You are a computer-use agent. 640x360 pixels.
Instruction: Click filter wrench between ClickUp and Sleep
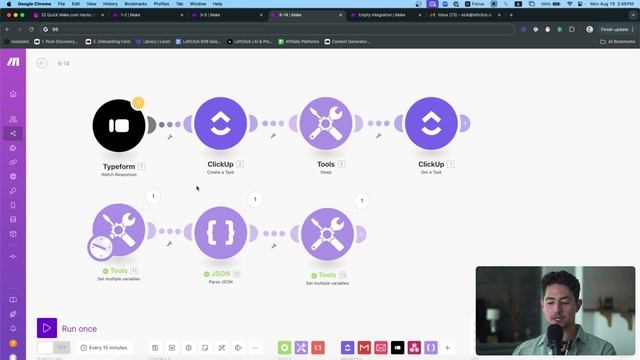point(273,136)
